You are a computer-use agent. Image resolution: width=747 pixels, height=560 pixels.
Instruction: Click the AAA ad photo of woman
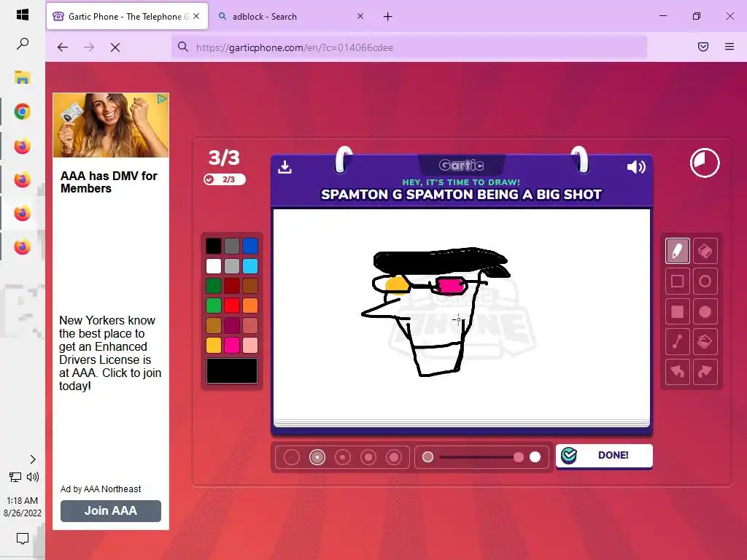coord(111,125)
